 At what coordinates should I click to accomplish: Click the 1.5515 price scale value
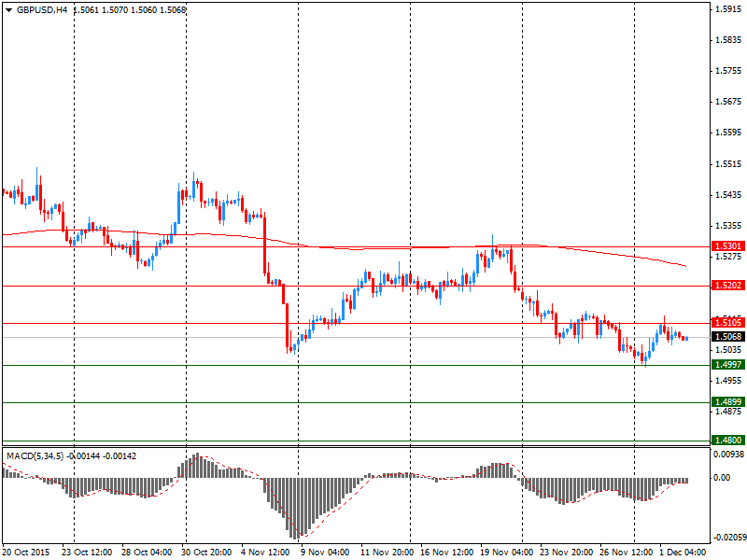(x=729, y=164)
